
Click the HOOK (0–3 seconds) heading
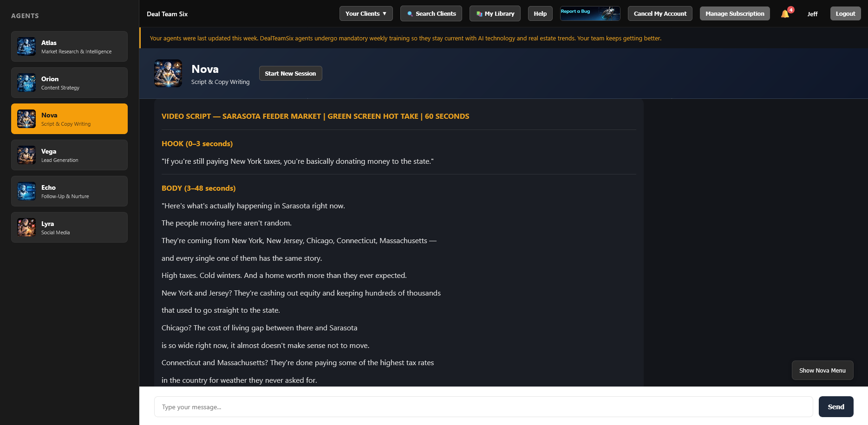tap(197, 144)
